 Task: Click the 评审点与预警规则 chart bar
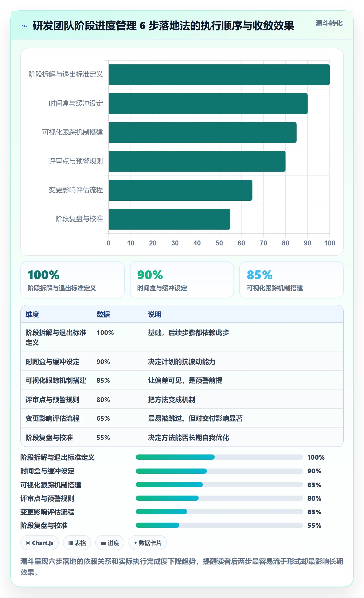click(x=197, y=161)
